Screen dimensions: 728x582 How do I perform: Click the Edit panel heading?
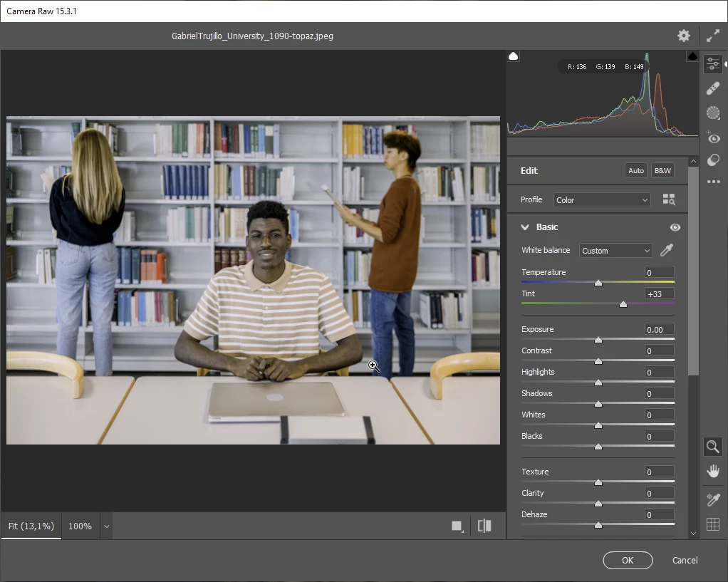coord(529,170)
